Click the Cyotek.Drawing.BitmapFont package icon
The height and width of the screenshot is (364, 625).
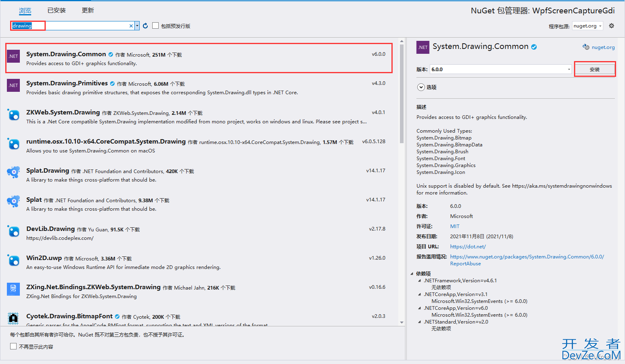point(13,318)
